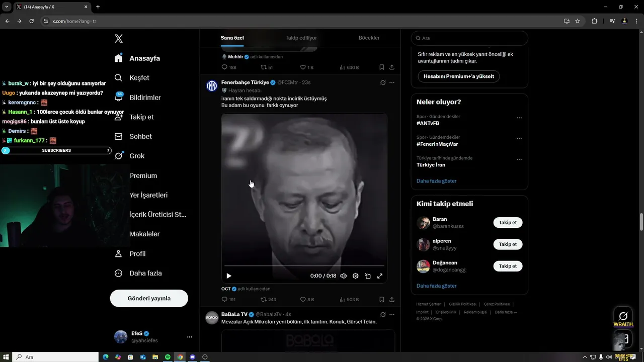
Task: Expand Daha fazla in the sidebar
Action: click(138, 274)
